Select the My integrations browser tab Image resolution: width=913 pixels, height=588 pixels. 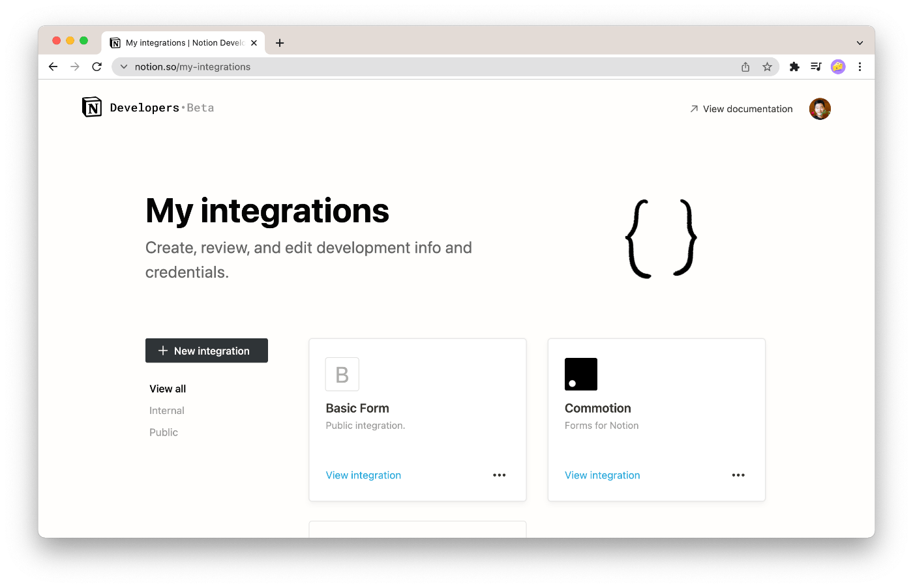click(x=183, y=43)
